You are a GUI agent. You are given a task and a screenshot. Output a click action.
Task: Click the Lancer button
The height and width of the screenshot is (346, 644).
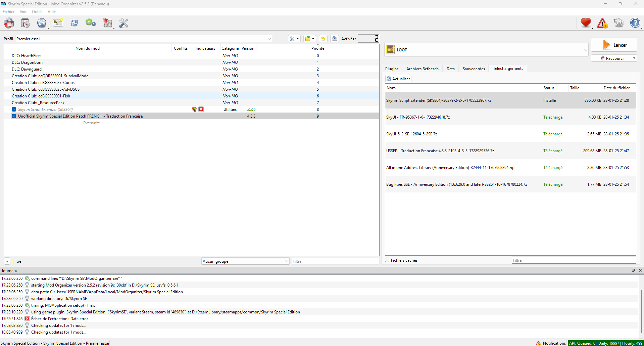point(614,45)
